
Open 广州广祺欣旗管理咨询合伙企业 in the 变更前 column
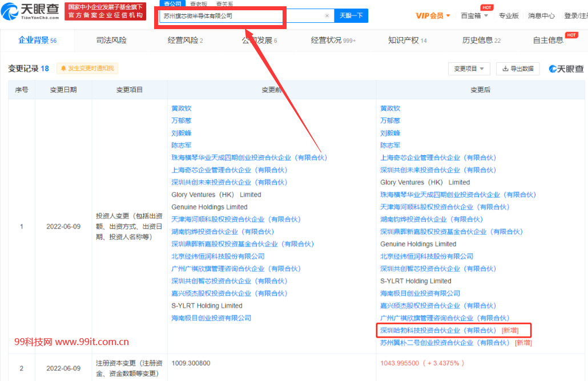[236, 269]
